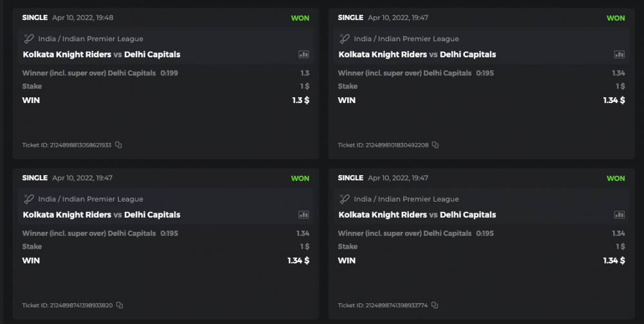Click the 1.3 $ win amount
The image size is (644, 324).
coord(300,100)
